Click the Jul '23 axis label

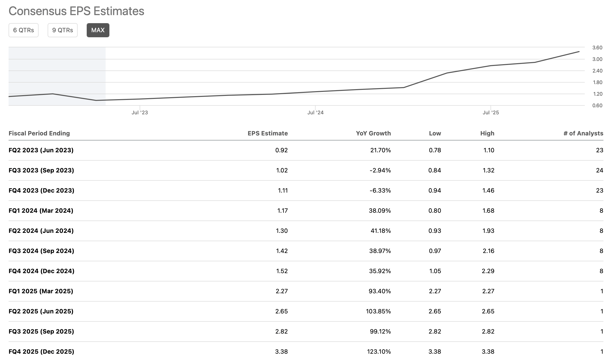tap(140, 113)
